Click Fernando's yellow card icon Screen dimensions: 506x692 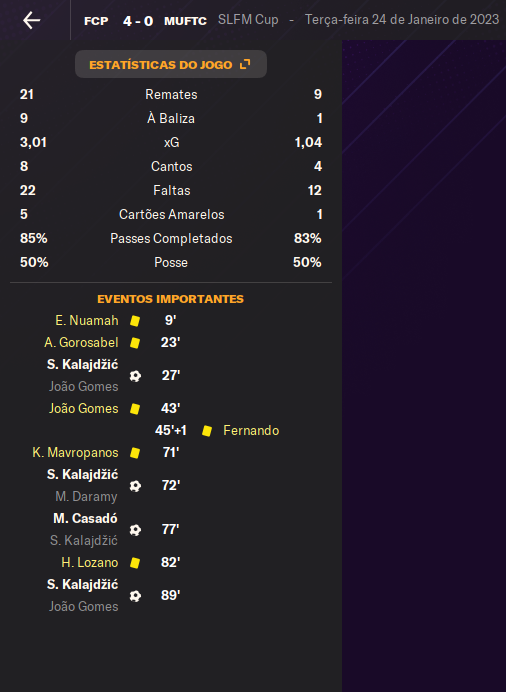click(207, 431)
